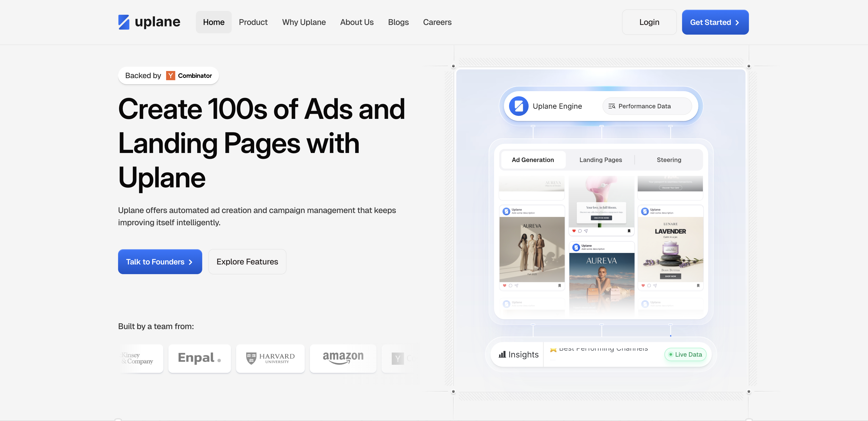Select the Ad Generation tab
The width and height of the screenshot is (868, 421).
tap(532, 160)
